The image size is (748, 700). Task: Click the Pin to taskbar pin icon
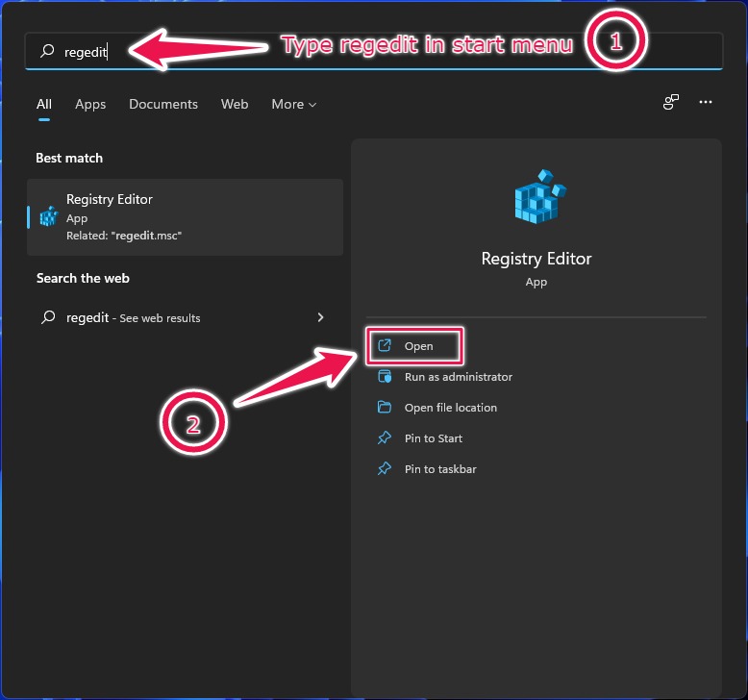click(x=385, y=468)
